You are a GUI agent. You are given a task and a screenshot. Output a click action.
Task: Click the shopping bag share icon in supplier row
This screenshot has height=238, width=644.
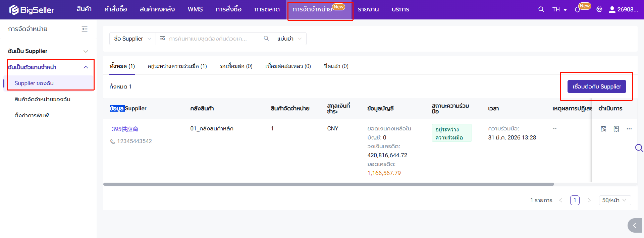coord(603,129)
